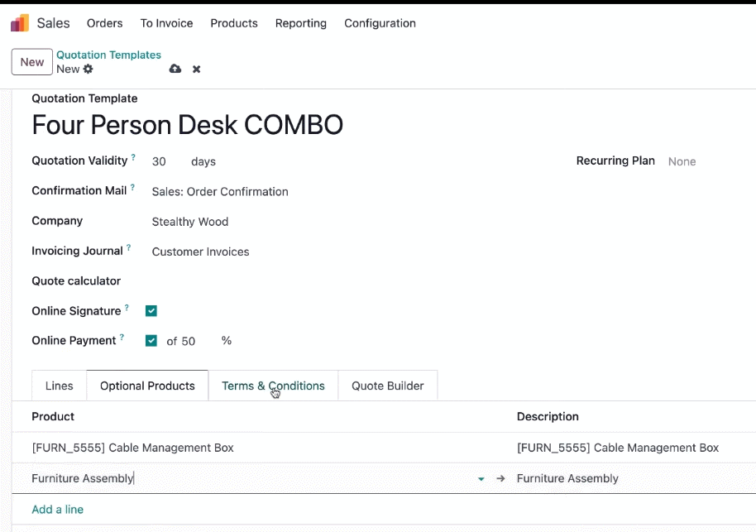Open Furniture Assembly product via arrow icon

[x=500, y=478]
